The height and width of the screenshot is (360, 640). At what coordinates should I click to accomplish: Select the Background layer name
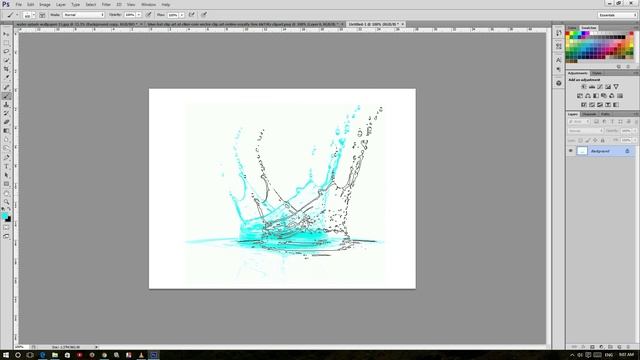[x=600, y=151]
